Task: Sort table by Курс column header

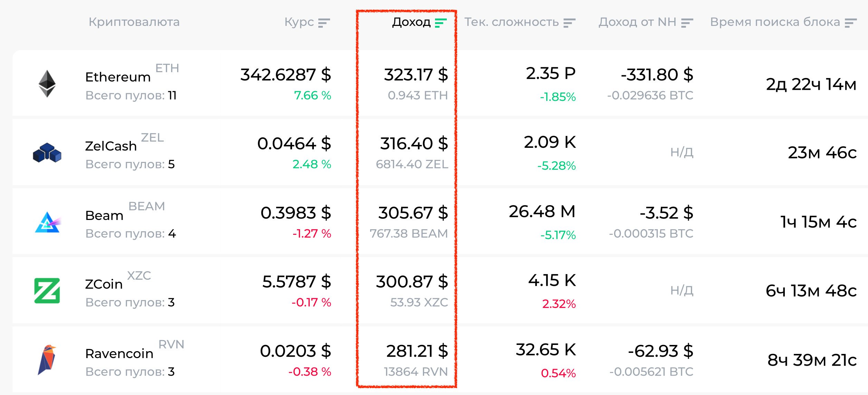Action: (x=299, y=22)
